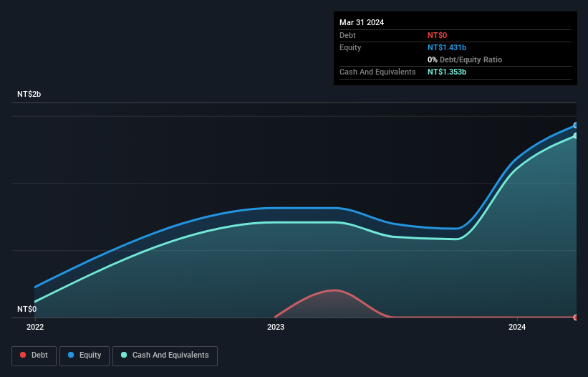Click Cash And Equivalents label in tooltip
This screenshot has height=377, width=588.
tap(377, 72)
